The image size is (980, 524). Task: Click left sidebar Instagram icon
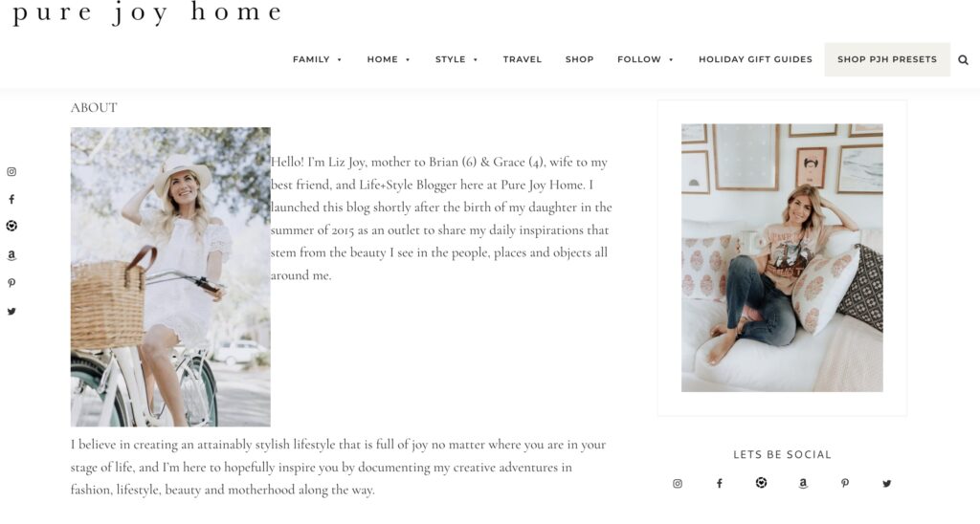point(11,172)
